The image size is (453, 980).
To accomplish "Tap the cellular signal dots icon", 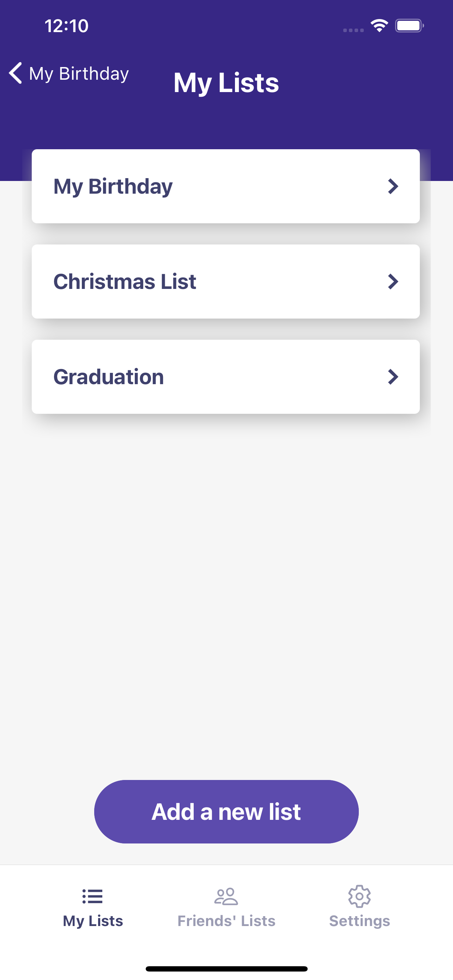I will (x=354, y=30).
